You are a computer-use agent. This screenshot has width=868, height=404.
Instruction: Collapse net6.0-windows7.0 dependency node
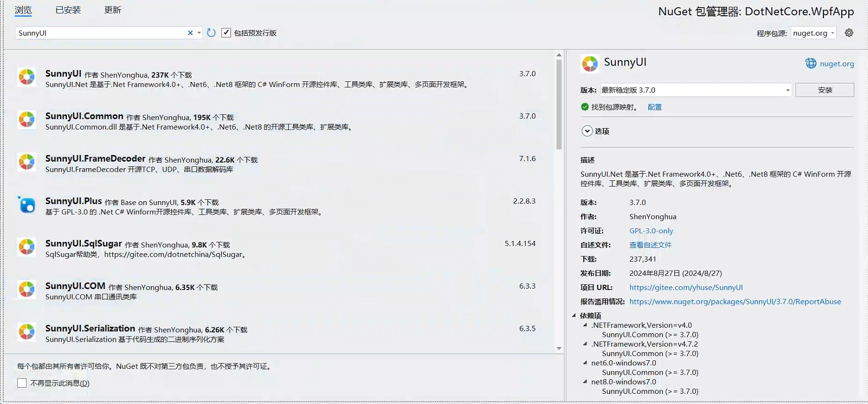pos(585,363)
